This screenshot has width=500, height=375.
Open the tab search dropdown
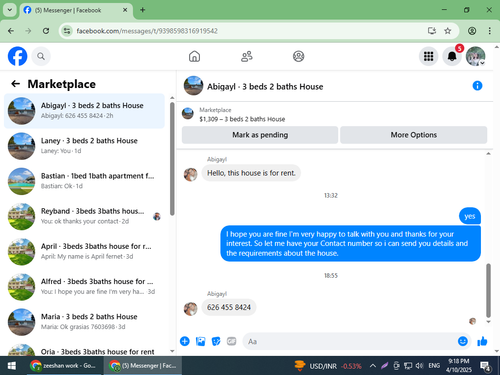[10, 10]
